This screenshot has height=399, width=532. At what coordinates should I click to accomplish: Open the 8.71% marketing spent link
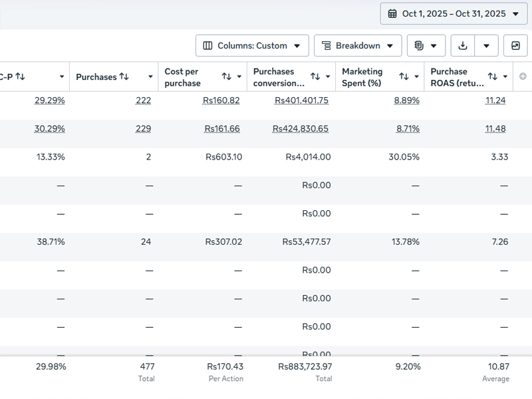tap(408, 129)
